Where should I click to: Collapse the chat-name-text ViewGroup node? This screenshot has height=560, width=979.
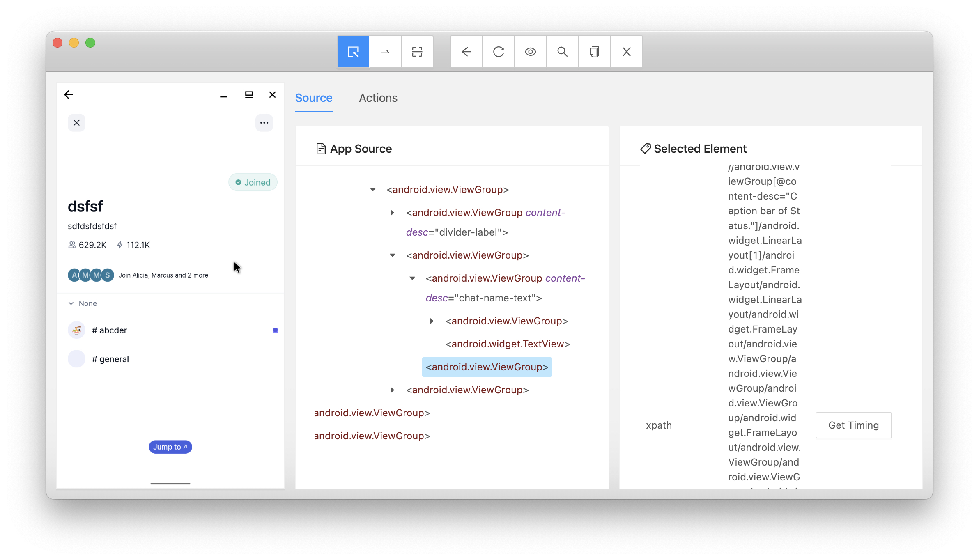tap(412, 278)
